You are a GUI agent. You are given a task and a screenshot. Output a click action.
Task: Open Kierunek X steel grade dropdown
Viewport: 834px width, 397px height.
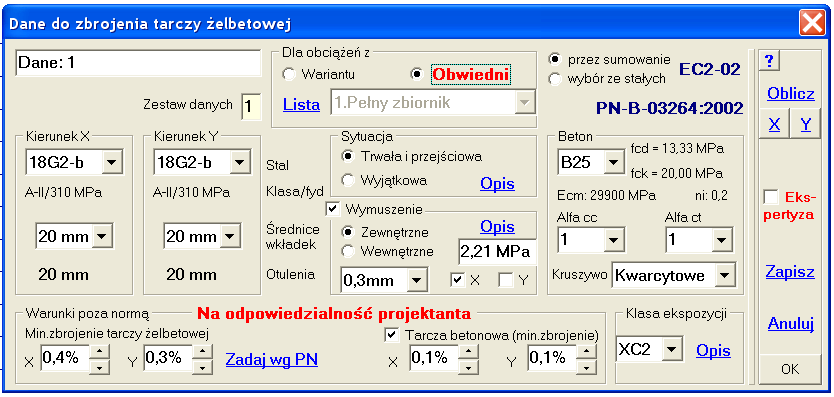[x=112, y=162]
